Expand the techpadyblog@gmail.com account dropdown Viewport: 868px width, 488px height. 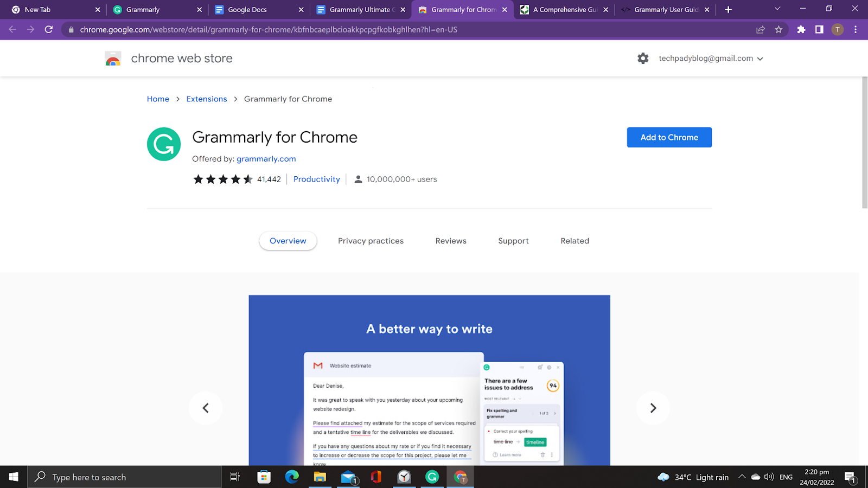tap(711, 59)
